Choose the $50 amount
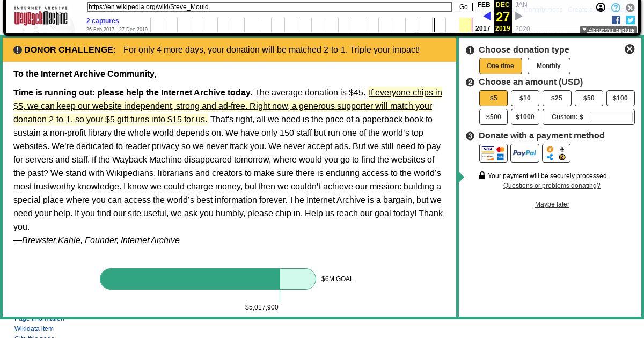This screenshot has height=338, width=644. [x=589, y=98]
